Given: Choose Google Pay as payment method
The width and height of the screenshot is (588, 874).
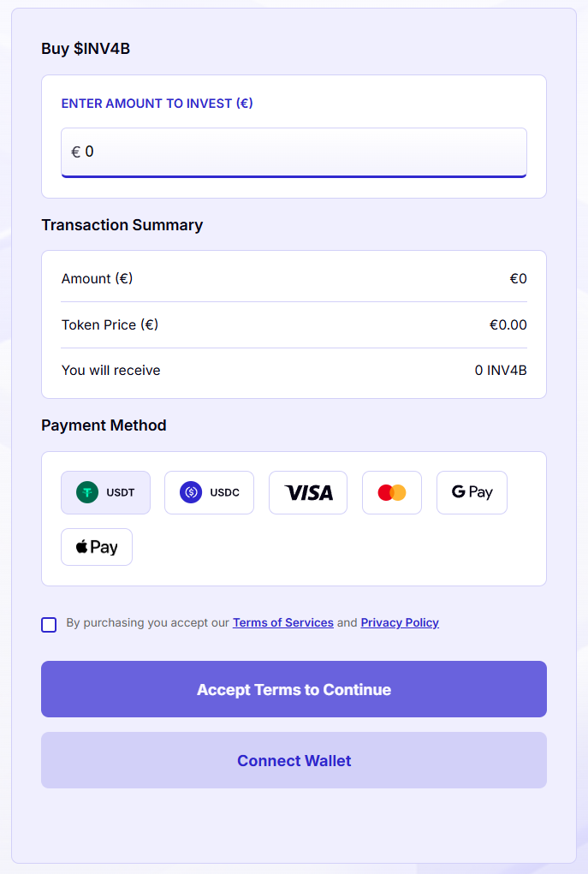Looking at the screenshot, I should 472,492.
